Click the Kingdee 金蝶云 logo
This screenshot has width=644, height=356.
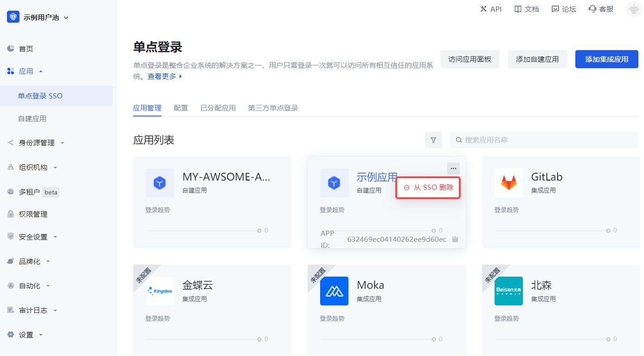160,291
